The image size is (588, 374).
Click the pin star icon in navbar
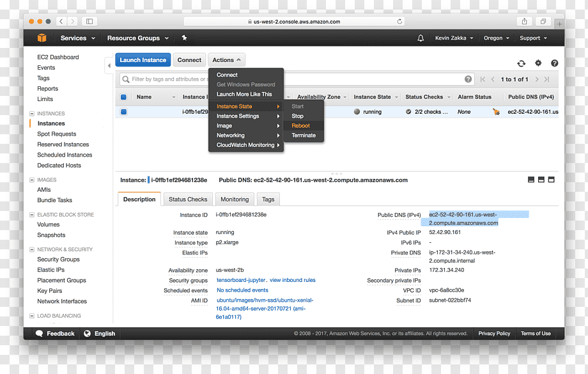pyautogui.click(x=184, y=38)
